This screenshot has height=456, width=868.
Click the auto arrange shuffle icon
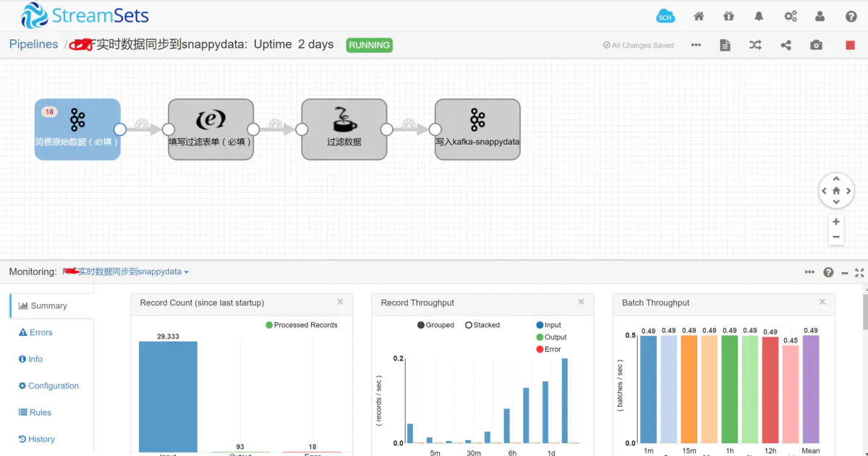pos(755,45)
